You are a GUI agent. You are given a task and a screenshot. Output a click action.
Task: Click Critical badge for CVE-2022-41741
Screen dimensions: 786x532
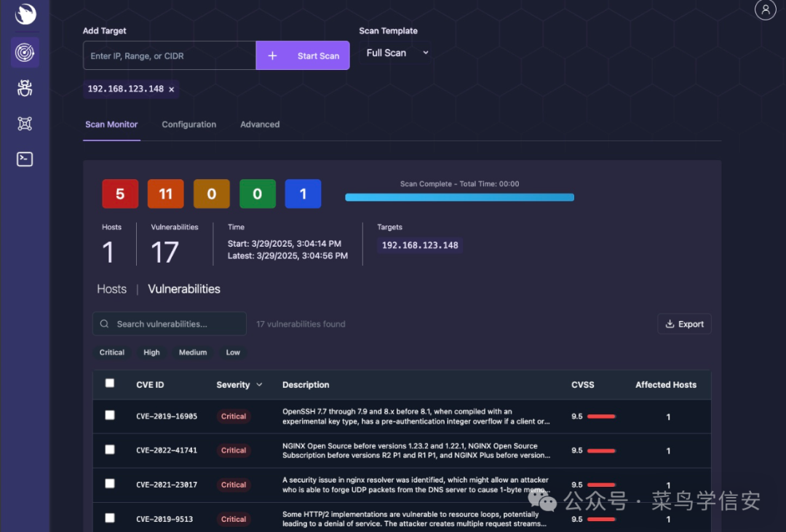234,450
